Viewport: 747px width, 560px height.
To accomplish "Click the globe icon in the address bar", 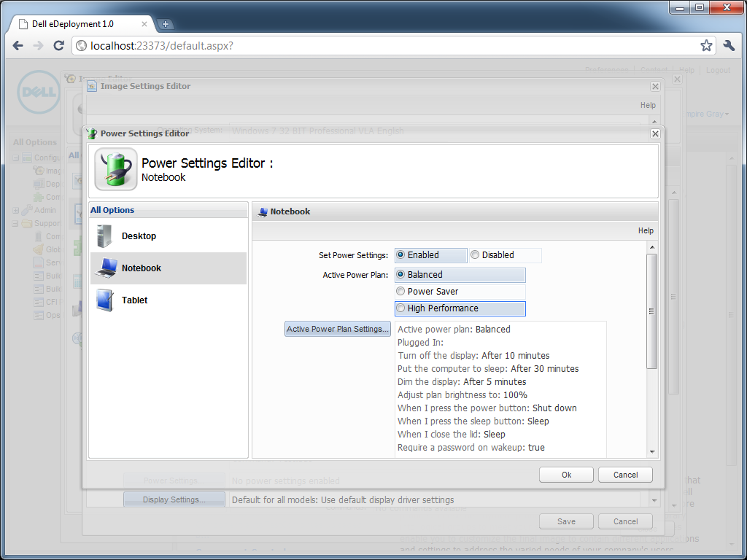I will click(x=82, y=46).
